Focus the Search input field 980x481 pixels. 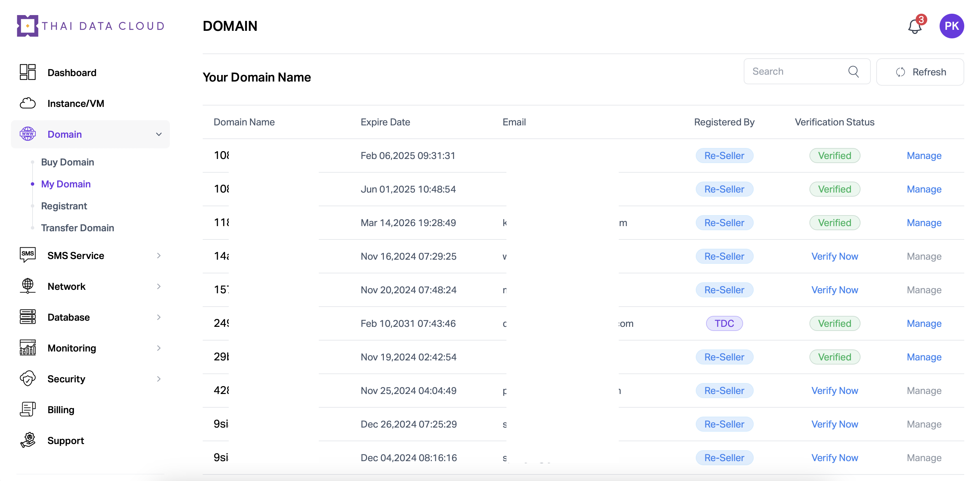(x=807, y=72)
